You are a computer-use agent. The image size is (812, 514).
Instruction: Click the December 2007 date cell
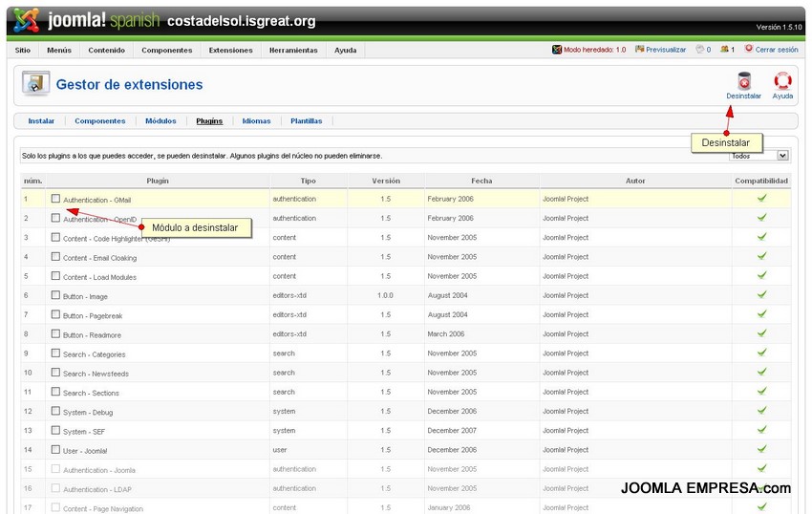[x=452, y=430]
